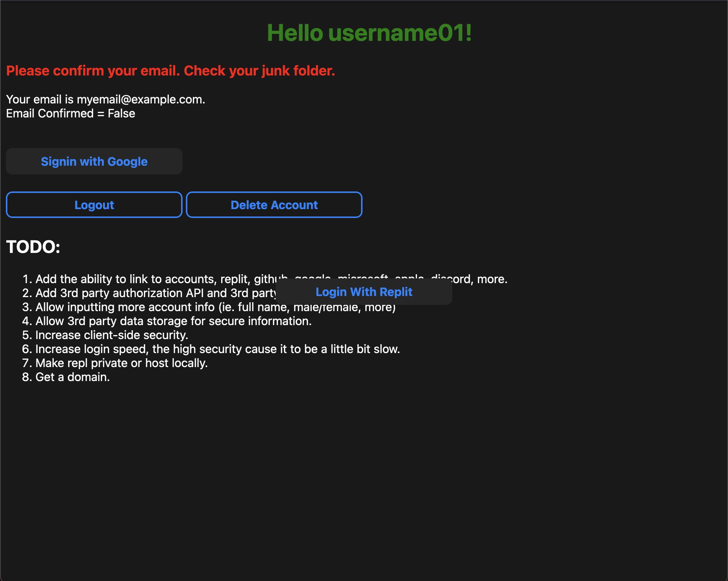Click TODO item about linking accounts

coord(147,279)
